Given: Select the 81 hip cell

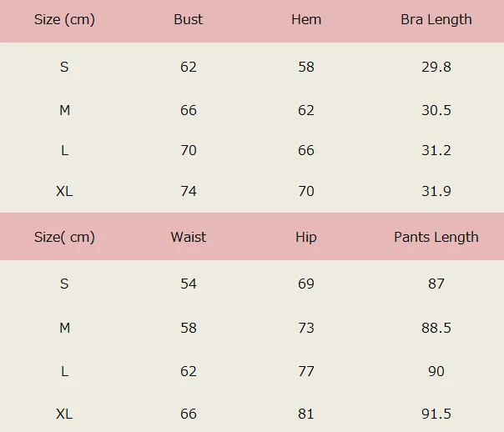Looking at the screenshot, I should pyautogui.click(x=306, y=414).
